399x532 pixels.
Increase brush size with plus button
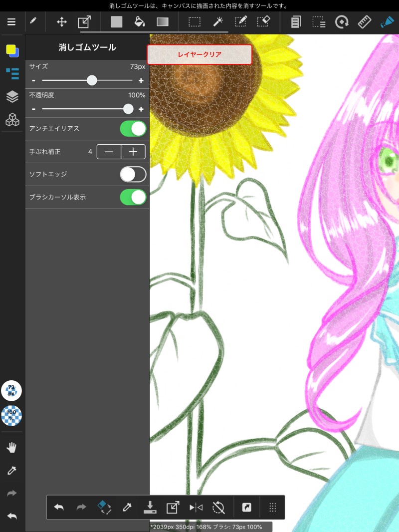141,81
